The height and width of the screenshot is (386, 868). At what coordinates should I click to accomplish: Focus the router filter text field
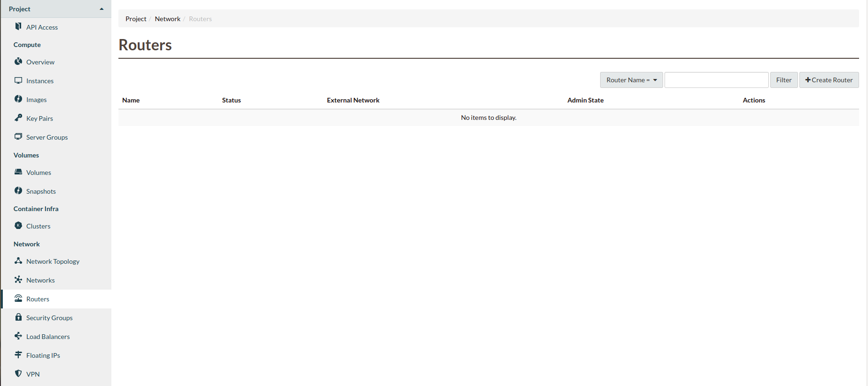point(716,80)
